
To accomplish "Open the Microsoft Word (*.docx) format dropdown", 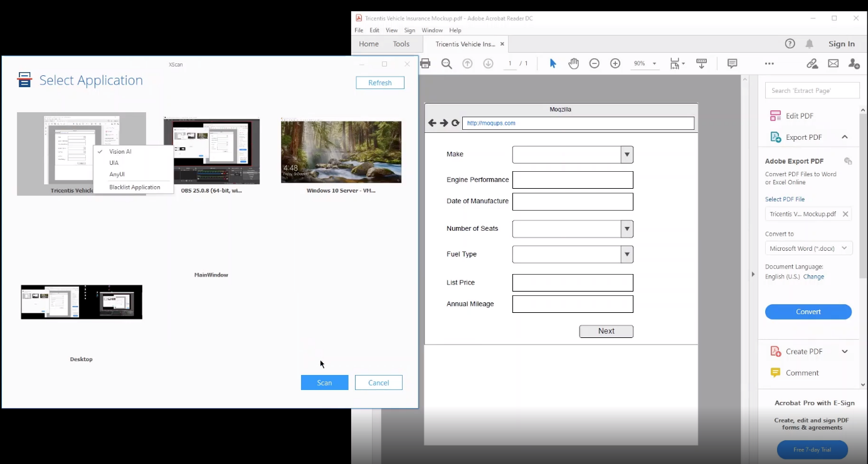I will point(808,248).
